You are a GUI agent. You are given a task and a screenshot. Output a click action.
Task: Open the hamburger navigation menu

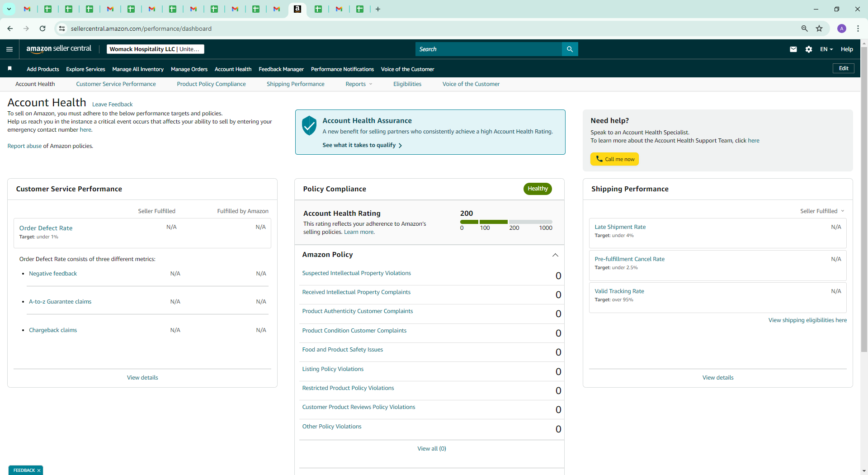click(9, 49)
